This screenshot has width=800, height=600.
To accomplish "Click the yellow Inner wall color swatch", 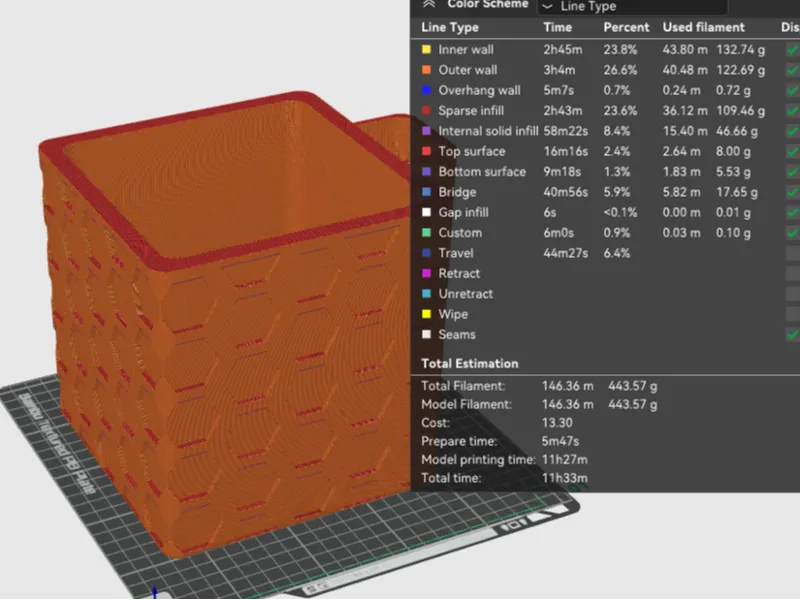I will point(427,49).
